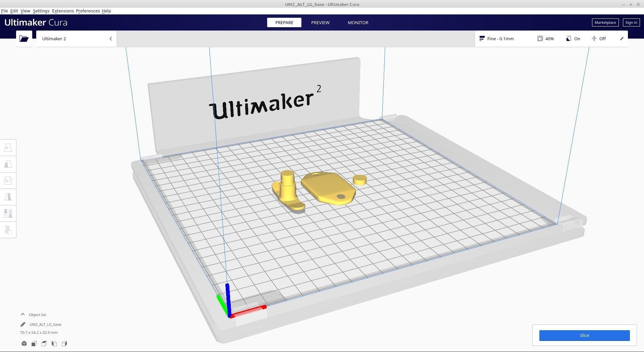Open the View menu
The image size is (644, 352).
(25, 11)
